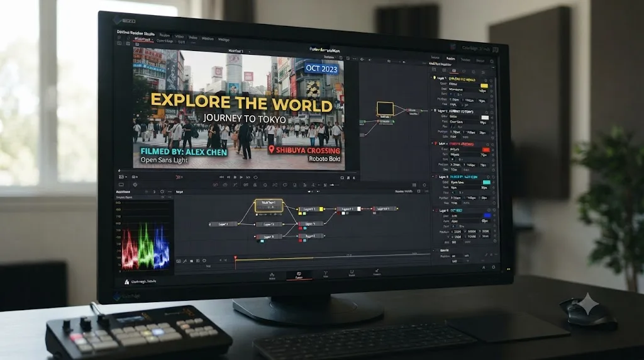Open the Video menu in the menu bar
The width and height of the screenshot is (644, 360).
pyautogui.click(x=179, y=36)
